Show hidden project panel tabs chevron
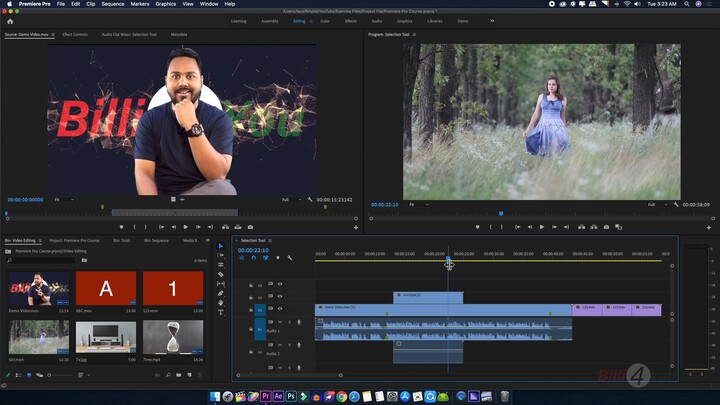This screenshot has width=720, height=405. pyautogui.click(x=208, y=240)
